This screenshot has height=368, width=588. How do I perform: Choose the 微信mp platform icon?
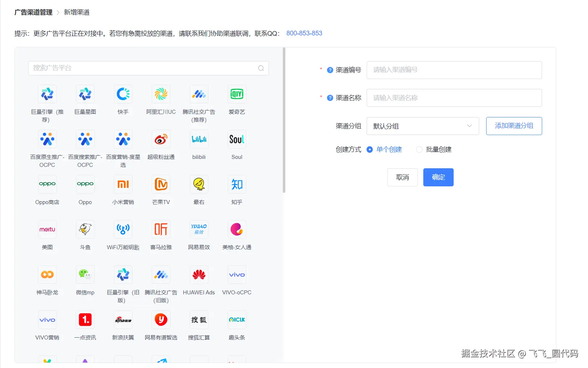point(85,274)
